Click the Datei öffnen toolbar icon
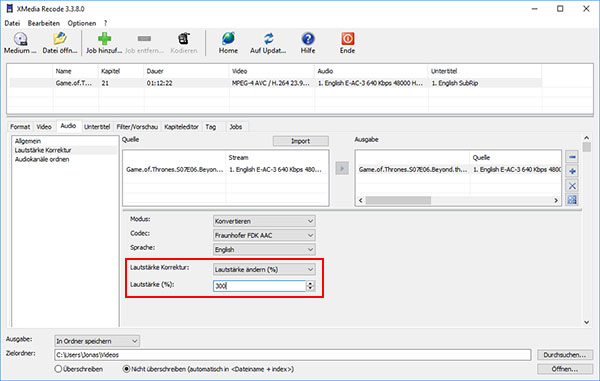The image size is (600, 381). (x=60, y=39)
